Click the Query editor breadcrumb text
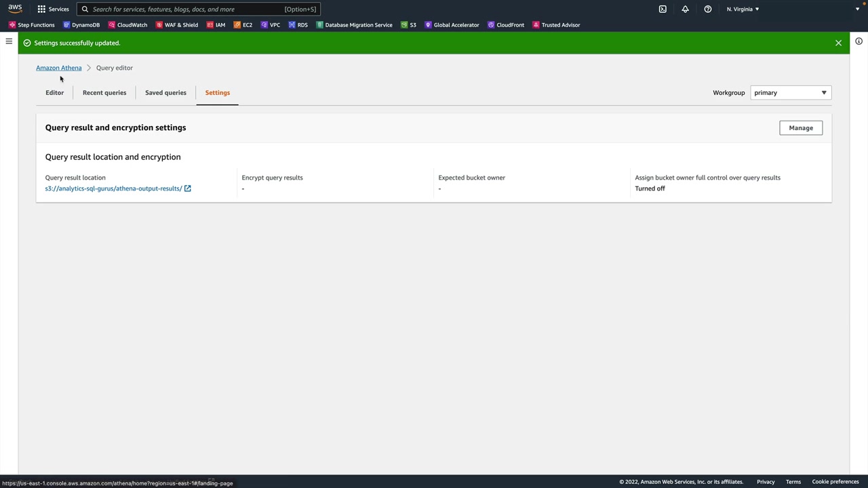Image resolution: width=868 pixels, height=488 pixels. click(115, 68)
